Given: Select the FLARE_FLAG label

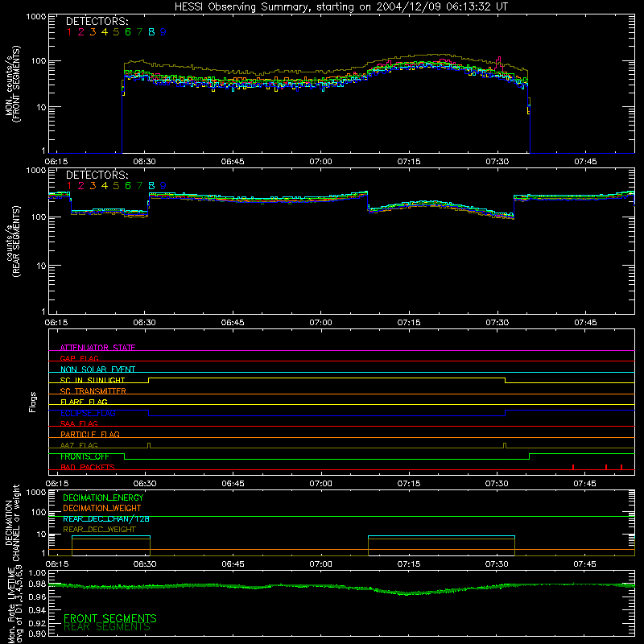Looking at the screenshot, I should [84, 402].
